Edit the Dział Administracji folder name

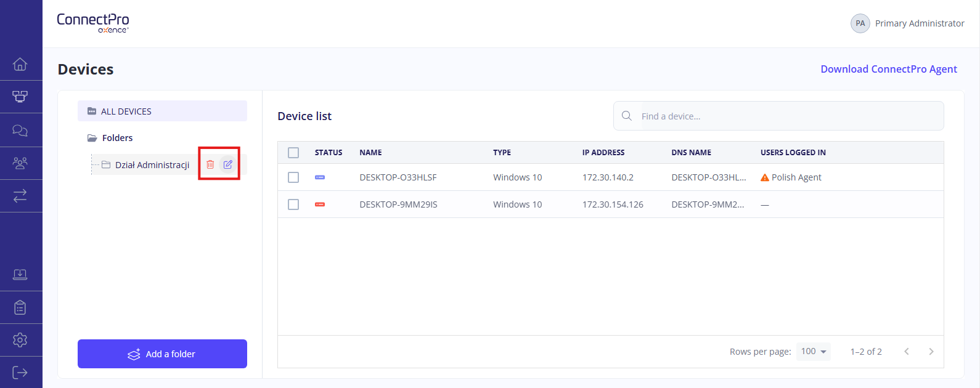228,164
